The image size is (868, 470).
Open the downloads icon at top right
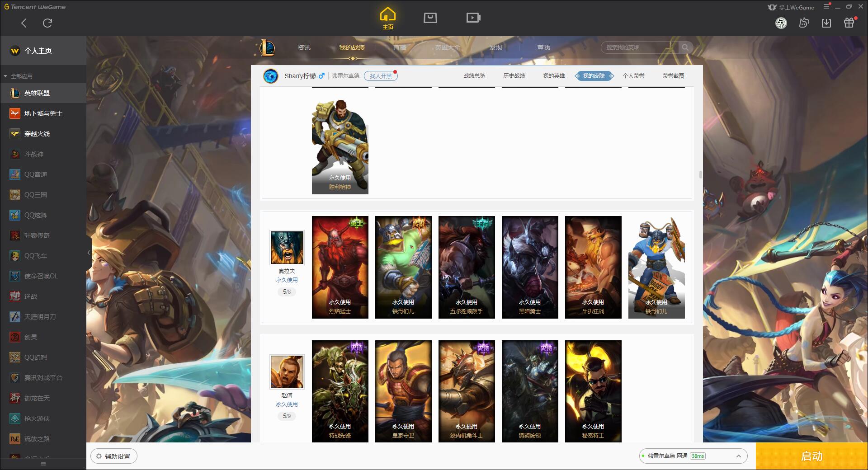(x=826, y=23)
